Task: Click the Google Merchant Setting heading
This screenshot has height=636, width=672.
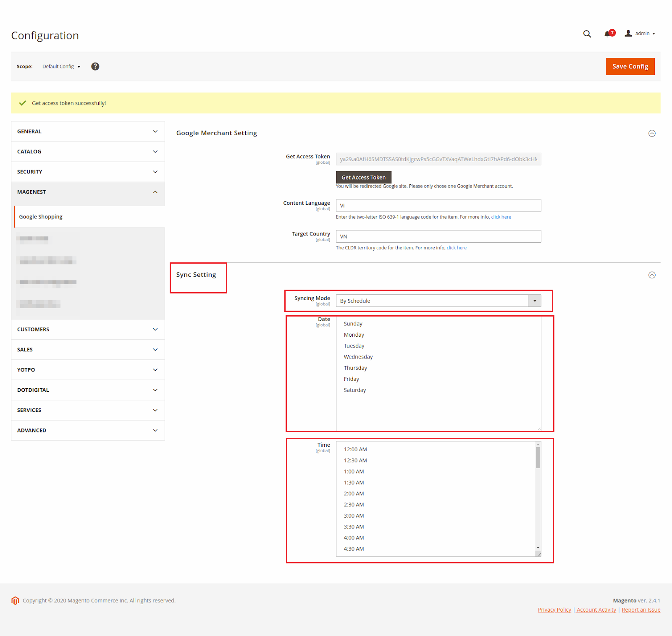Action: click(217, 133)
